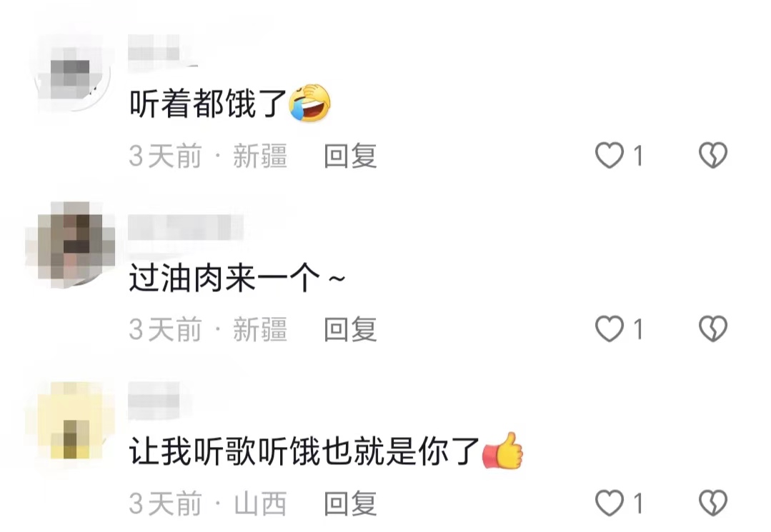Reply to the 山西 user's comment

click(x=350, y=503)
